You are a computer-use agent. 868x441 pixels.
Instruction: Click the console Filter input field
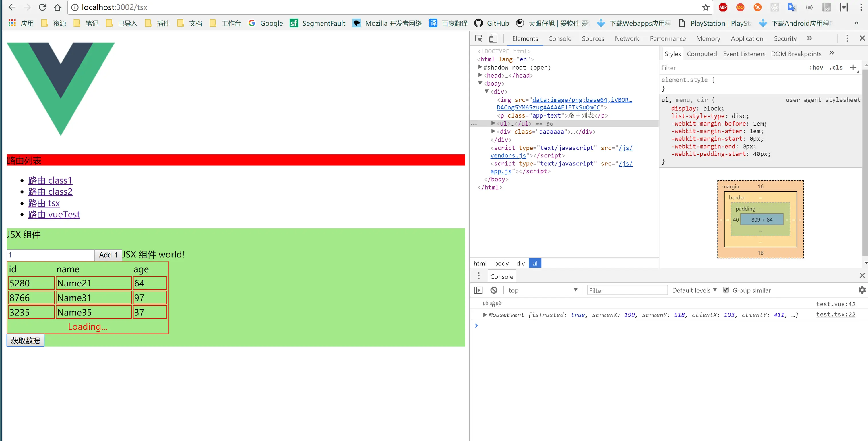point(627,290)
